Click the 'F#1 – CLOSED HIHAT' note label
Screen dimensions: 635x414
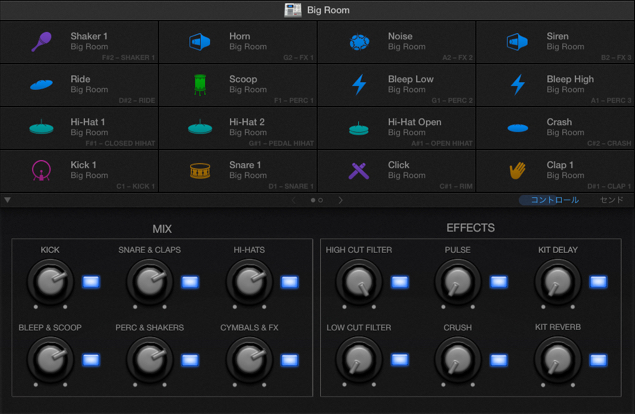click(x=120, y=143)
